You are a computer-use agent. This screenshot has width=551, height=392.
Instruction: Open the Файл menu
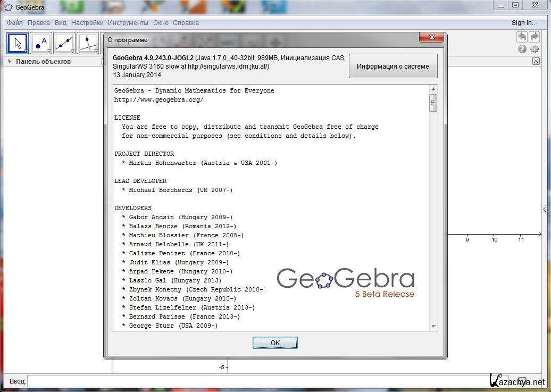15,23
